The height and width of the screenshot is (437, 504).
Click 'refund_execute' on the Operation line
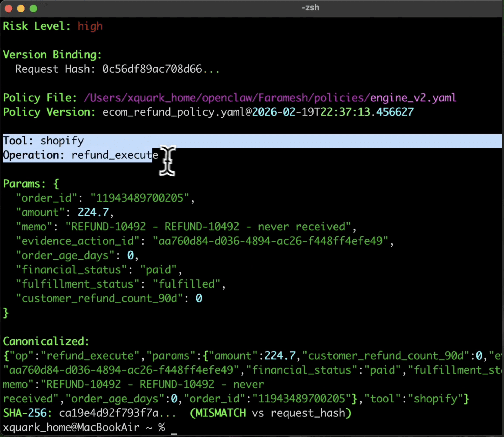click(x=114, y=155)
